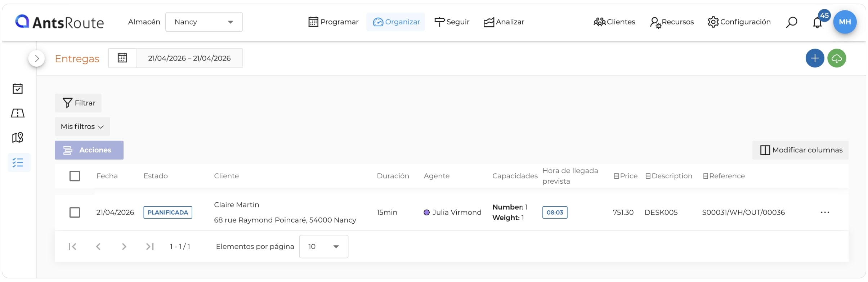Tick the Claire Martin delivery checkbox
This screenshot has height=282, width=868.
pyautogui.click(x=75, y=212)
